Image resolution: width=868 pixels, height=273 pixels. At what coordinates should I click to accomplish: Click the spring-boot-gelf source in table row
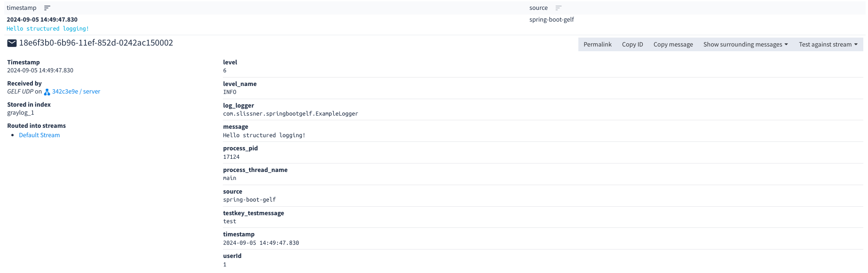552,20
